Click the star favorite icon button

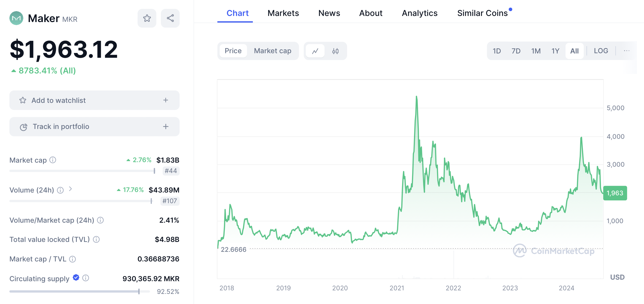[x=147, y=18]
